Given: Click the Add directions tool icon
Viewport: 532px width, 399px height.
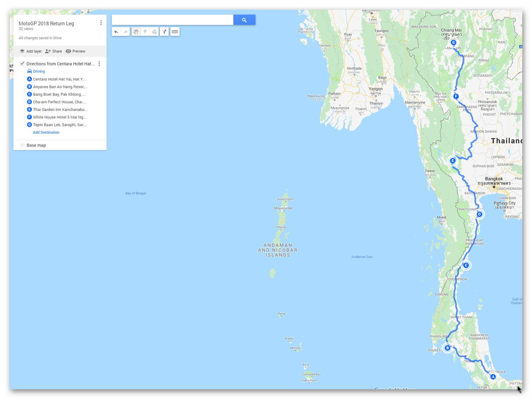Looking at the screenshot, I should click(x=164, y=32).
